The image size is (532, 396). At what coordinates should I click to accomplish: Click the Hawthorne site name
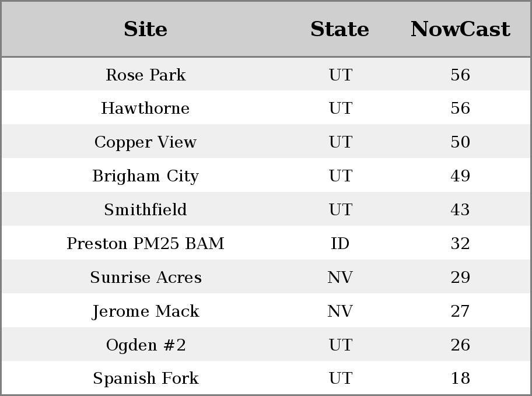tap(145, 108)
